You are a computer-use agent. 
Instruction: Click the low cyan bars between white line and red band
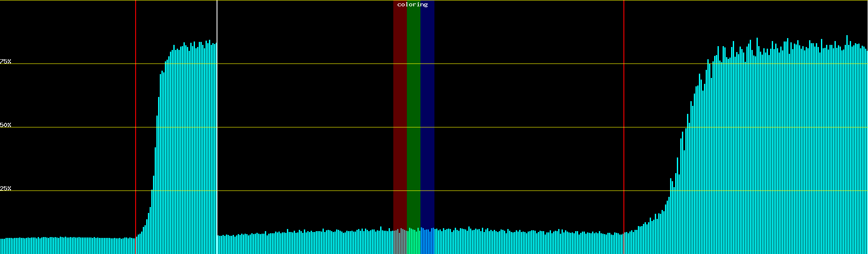[305, 243]
